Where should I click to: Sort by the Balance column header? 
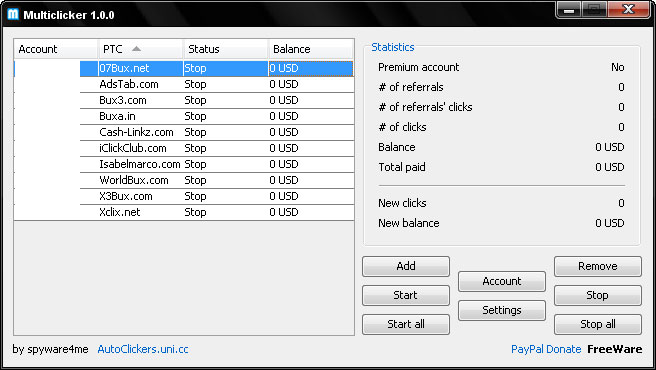click(310, 49)
